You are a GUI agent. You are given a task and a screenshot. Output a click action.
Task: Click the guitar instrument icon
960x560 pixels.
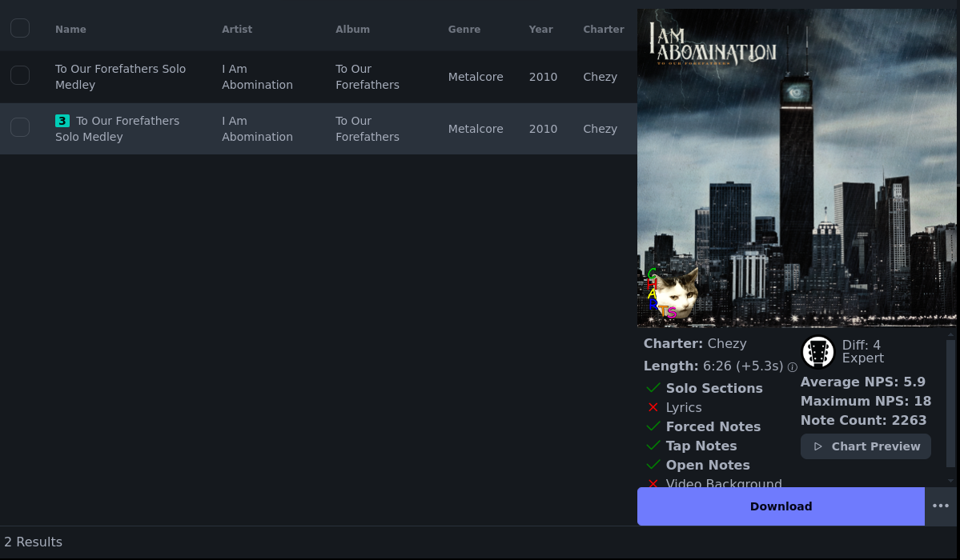pos(818,352)
